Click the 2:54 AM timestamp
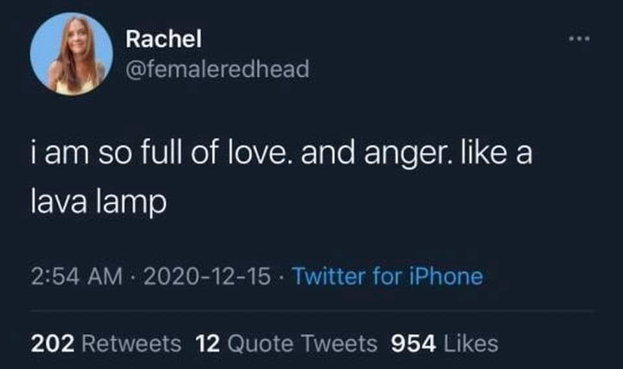Screen dimensions: 623x369 77,276
